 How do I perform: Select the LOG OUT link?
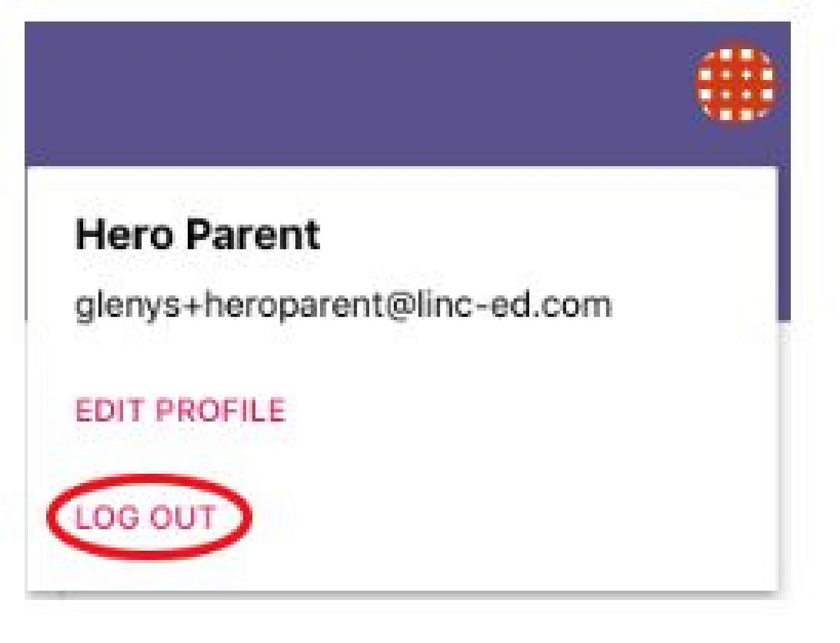[145, 517]
